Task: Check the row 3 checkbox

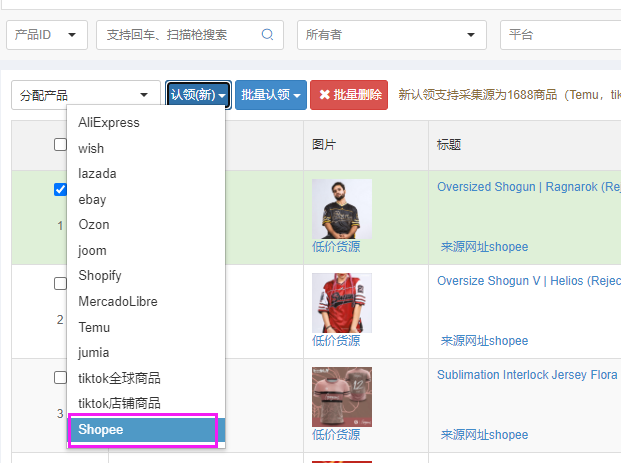Action: point(60,377)
